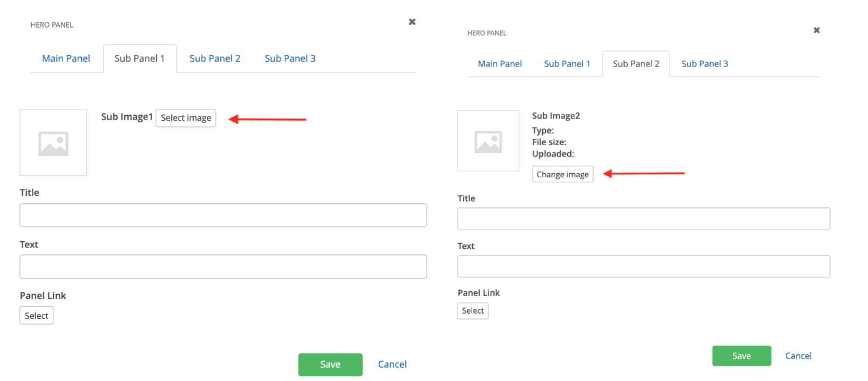Switch to Sub Panel 1 in right dialog
The height and width of the screenshot is (381, 868).
tap(567, 64)
